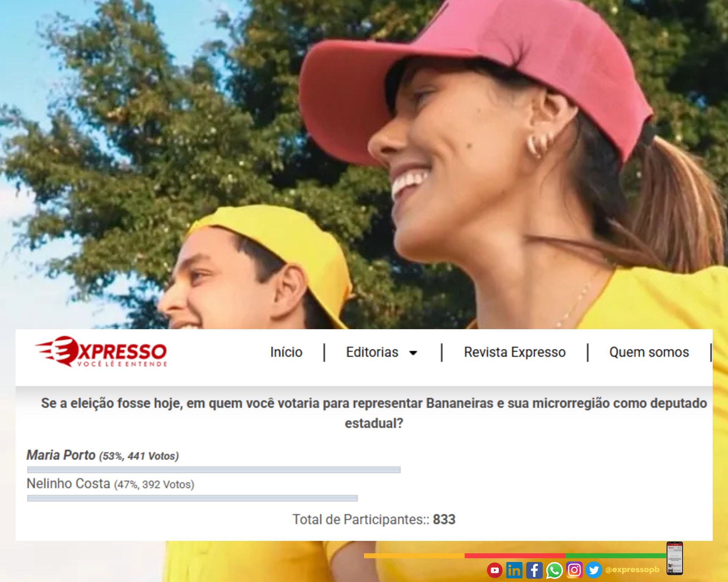This screenshot has height=582, width=728.
Task: Select the Nelinho Costa poll option
Action: click(68, 484)
